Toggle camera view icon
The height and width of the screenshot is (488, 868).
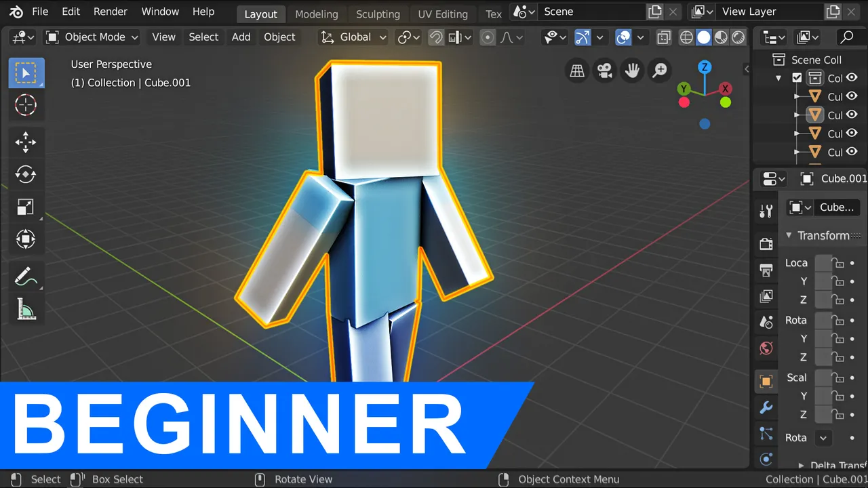[604, 70]
